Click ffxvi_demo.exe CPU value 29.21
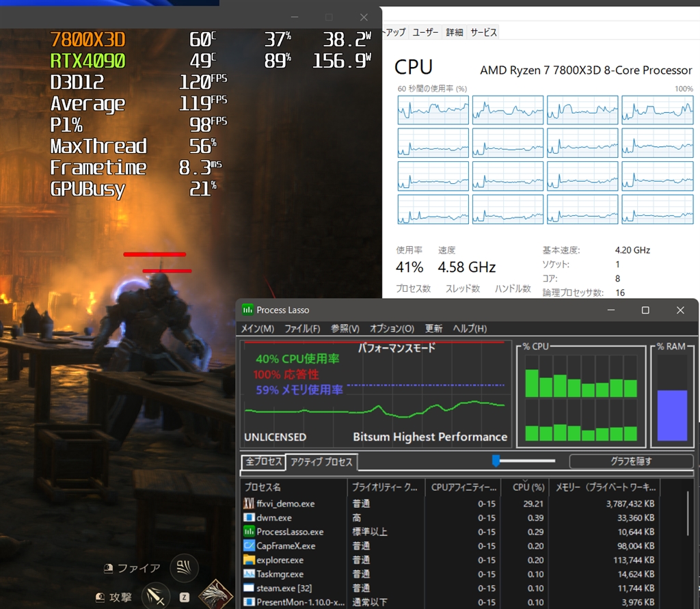This screenshot has width=700, height=609. 533,504
